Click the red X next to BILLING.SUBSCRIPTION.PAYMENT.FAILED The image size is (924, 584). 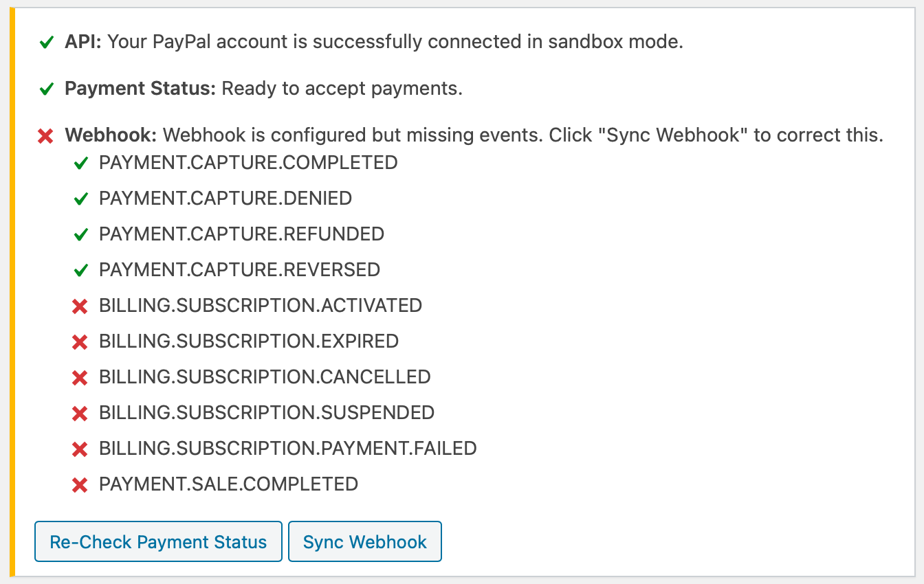tap(80, 449)
